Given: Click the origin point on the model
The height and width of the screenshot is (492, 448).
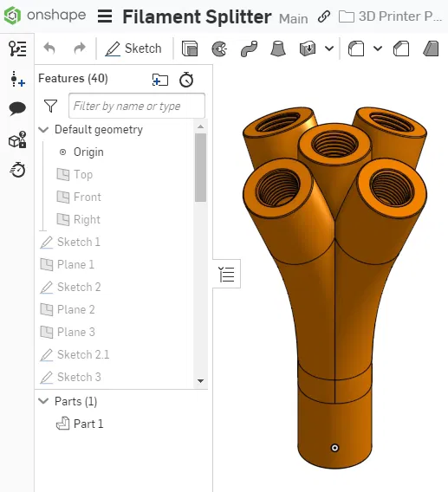Looking at the screenshot, I should pyautogui.click(x=334, y=448).
